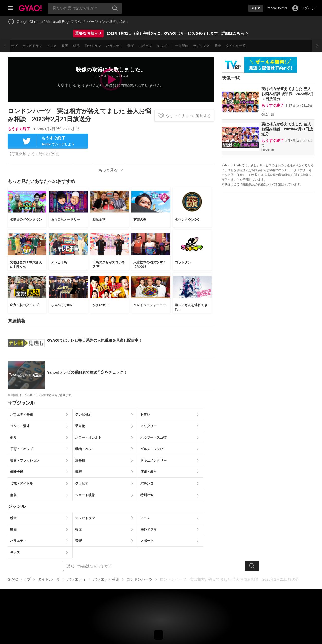Open キッズ genre row at bottom

click(x=40, y=552)
